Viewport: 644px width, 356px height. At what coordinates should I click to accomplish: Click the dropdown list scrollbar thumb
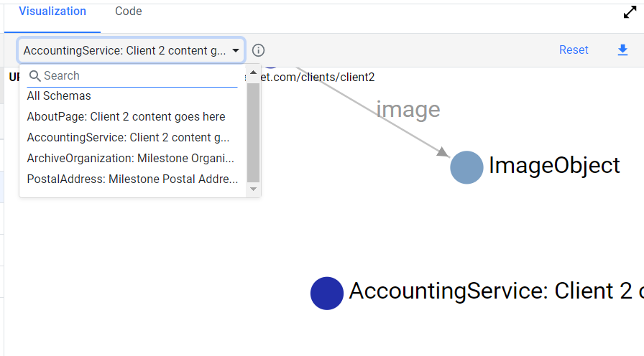(x=254, y=133)
